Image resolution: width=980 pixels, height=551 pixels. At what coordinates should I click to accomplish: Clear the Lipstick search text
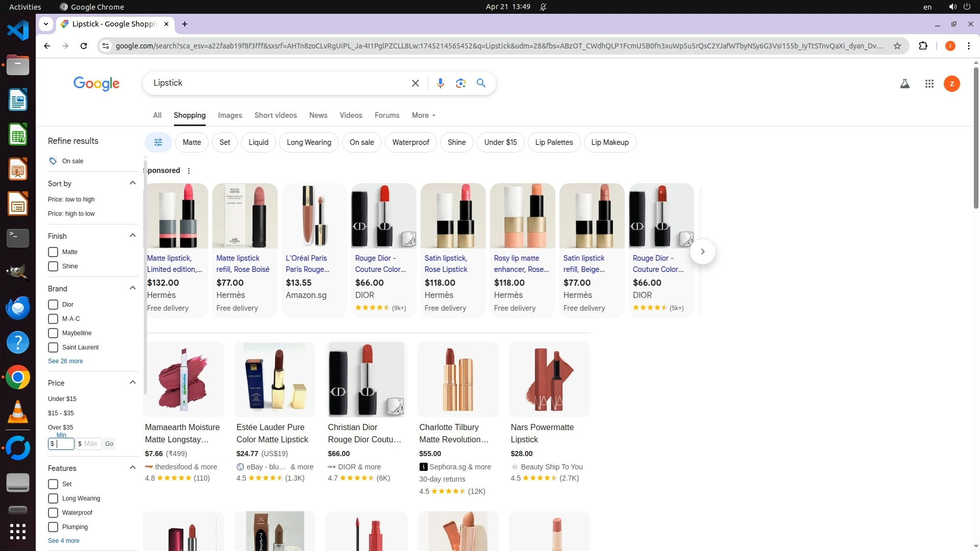click(x=415, y=83)
